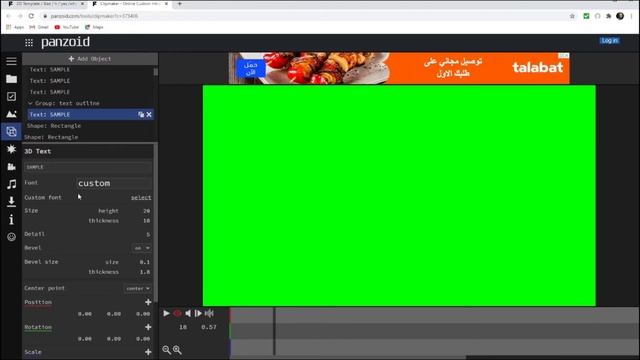Click the Rotation label
The height and width of the screenshot is (360, 640).
[x=38, y=327]
